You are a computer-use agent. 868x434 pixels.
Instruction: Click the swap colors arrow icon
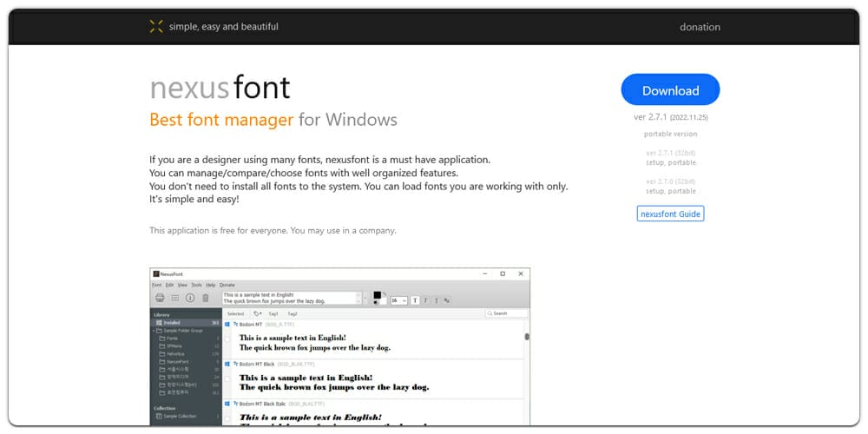[385, 293]
